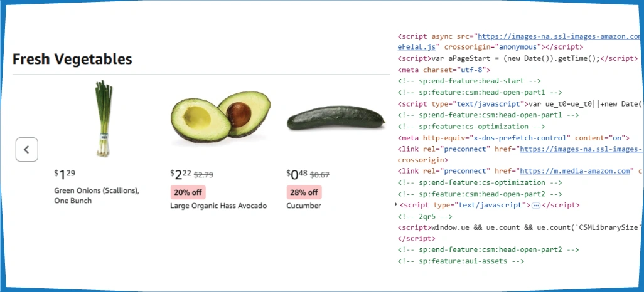Click the 28% off badge
644x292 pixels.
pos(304,192)
